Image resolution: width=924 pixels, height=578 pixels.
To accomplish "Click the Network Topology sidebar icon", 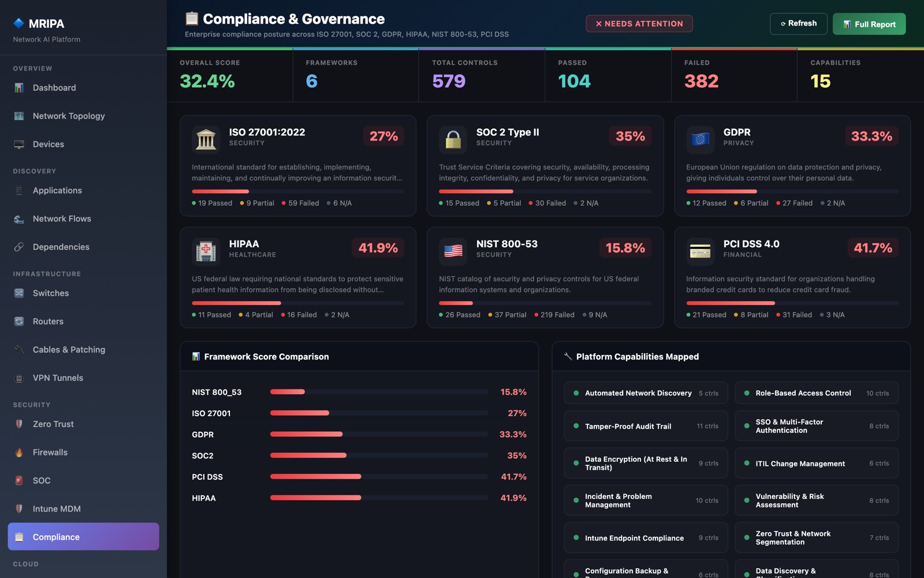I will click(19, 116).
